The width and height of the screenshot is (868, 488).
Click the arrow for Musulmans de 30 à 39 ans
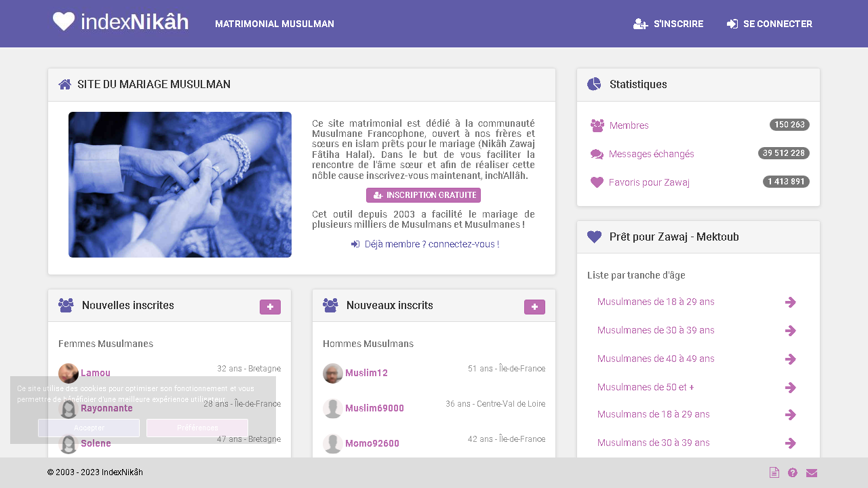click(x=790, y=443)
